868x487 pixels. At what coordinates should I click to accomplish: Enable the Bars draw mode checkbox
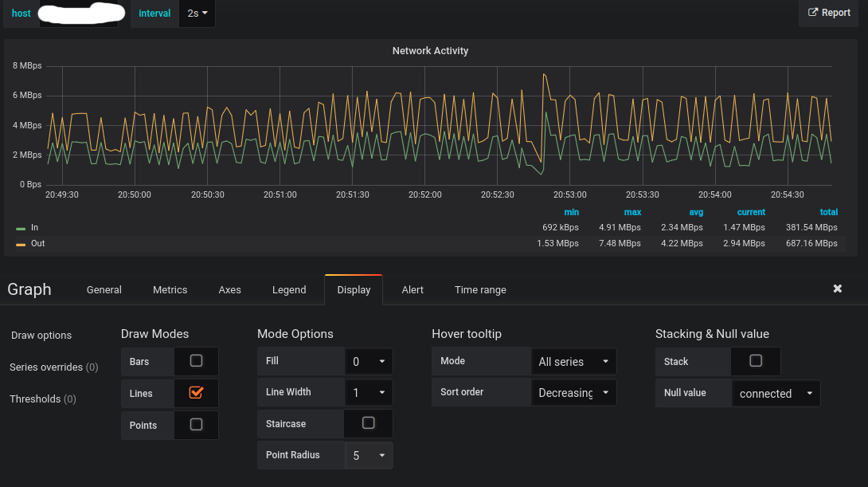coord(196,361)
